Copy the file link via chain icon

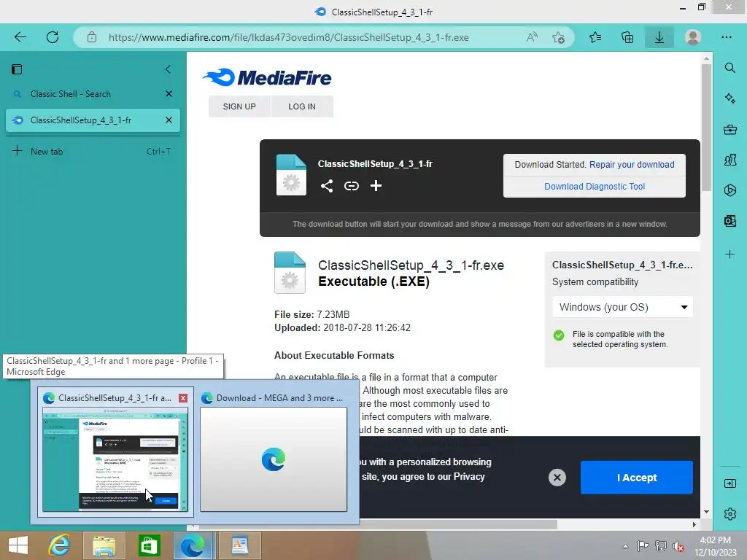point(352,186)
